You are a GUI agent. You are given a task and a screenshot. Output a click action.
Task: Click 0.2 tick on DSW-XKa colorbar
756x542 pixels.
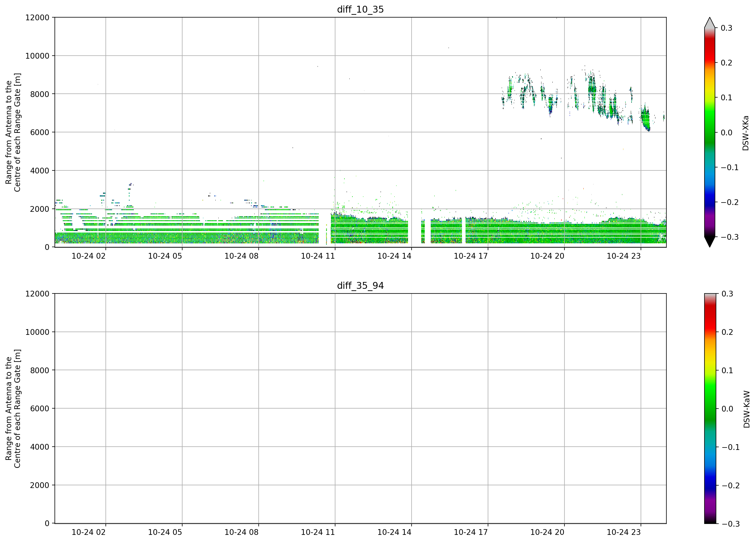pos(727,63)
